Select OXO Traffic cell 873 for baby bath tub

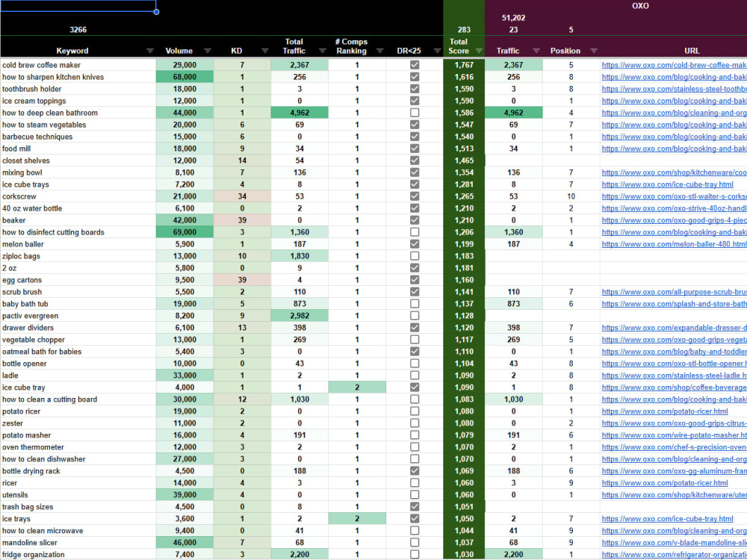[x=514, y=304]
